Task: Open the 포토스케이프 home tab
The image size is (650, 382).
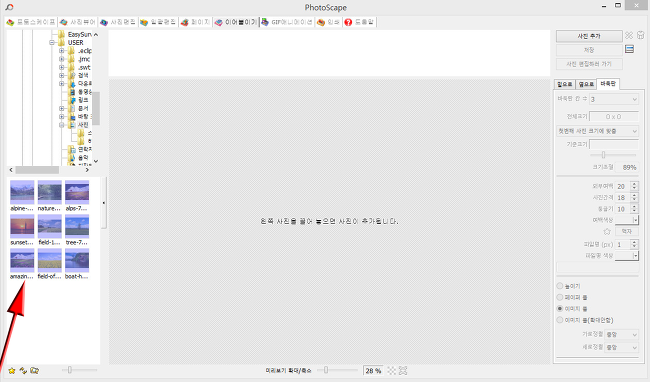Action: (31, 22)
